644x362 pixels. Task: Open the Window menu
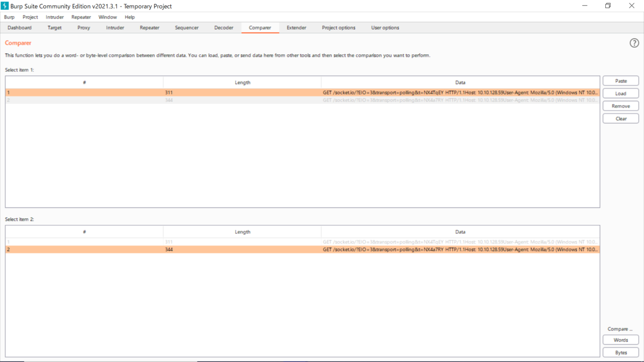pyautogui.click(x=107, y=17)
